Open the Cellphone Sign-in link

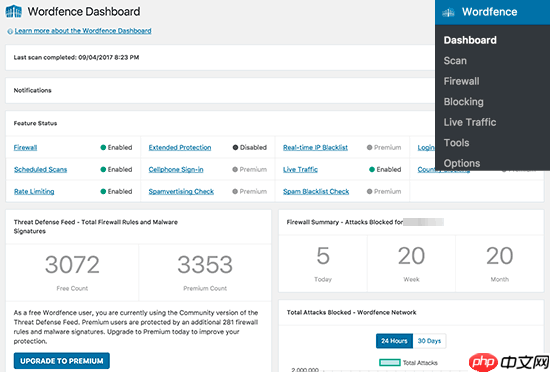pyautogui.click(x=176, y=170)
